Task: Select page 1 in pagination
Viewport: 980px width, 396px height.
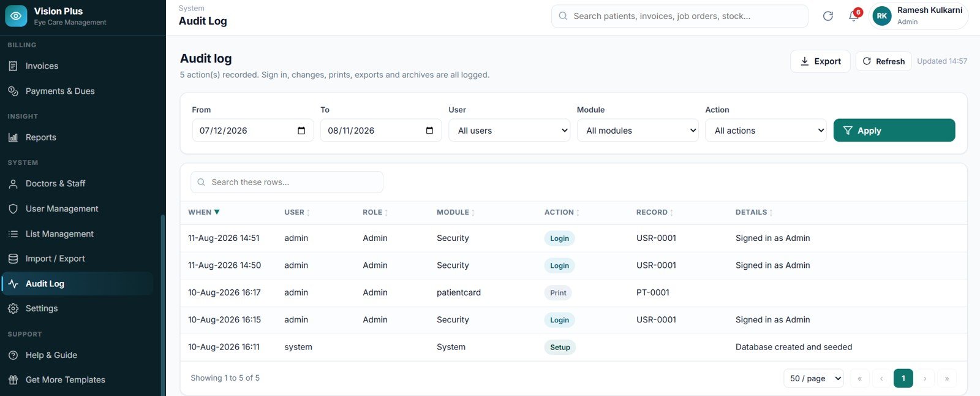Action: click(x=903, y=378)
